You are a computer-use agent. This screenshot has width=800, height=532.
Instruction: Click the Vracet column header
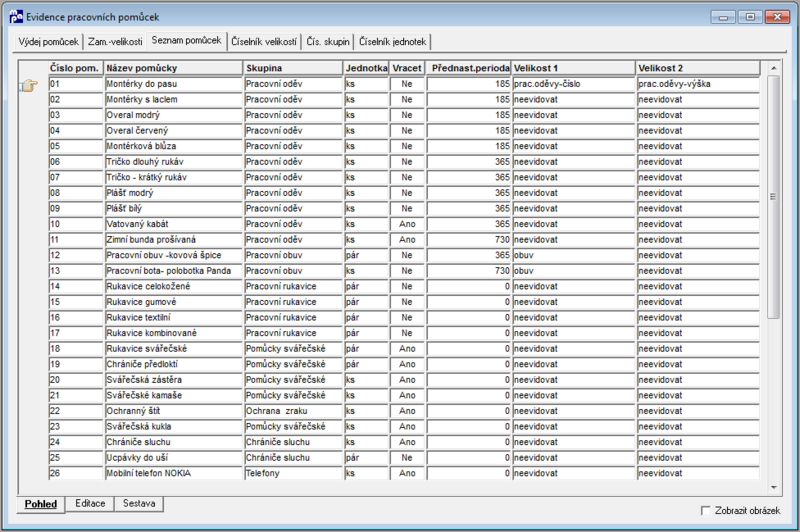click(407, 68)
